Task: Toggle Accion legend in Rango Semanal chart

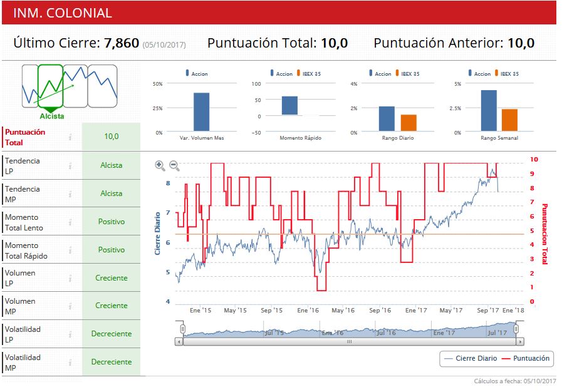Action: (479, 73)
